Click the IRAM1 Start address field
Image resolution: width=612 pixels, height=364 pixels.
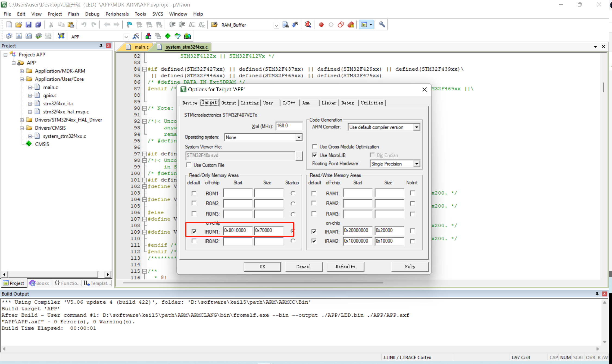(x=357, y=231)
